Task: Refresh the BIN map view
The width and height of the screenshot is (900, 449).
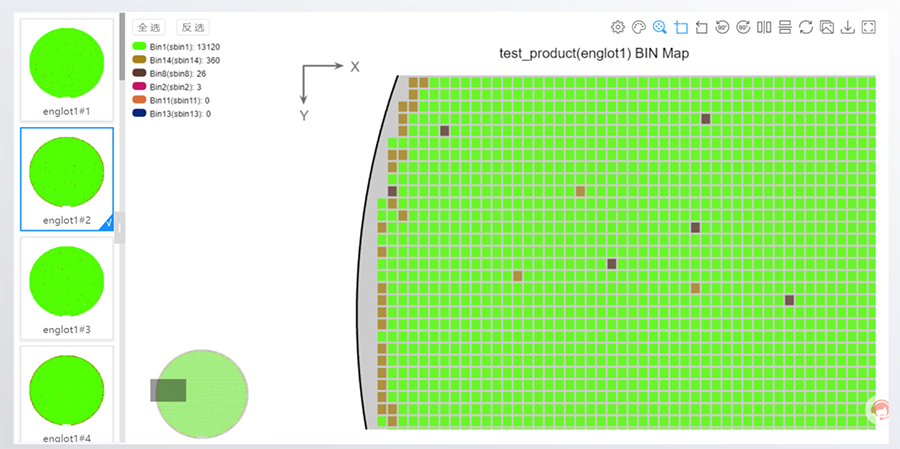Action: click(806, 27)
